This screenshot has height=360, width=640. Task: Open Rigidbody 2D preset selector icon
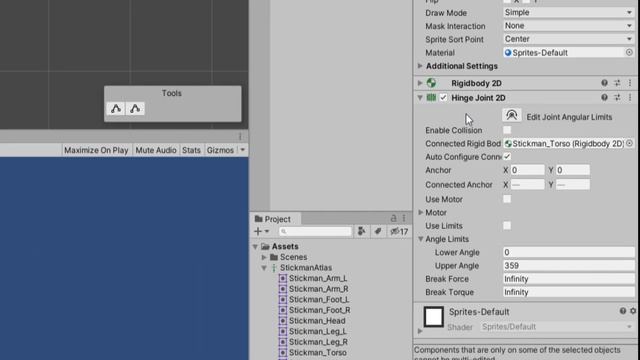coord(617,83)
